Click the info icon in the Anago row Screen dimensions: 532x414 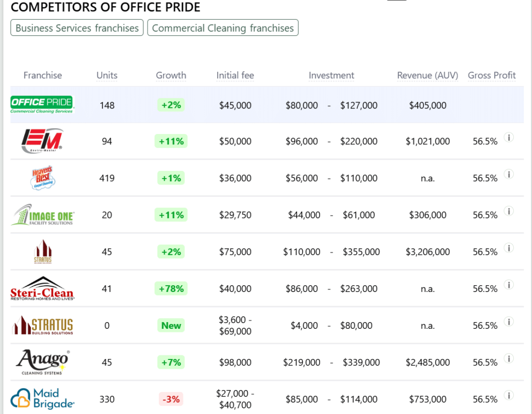[x=509, y=359]
